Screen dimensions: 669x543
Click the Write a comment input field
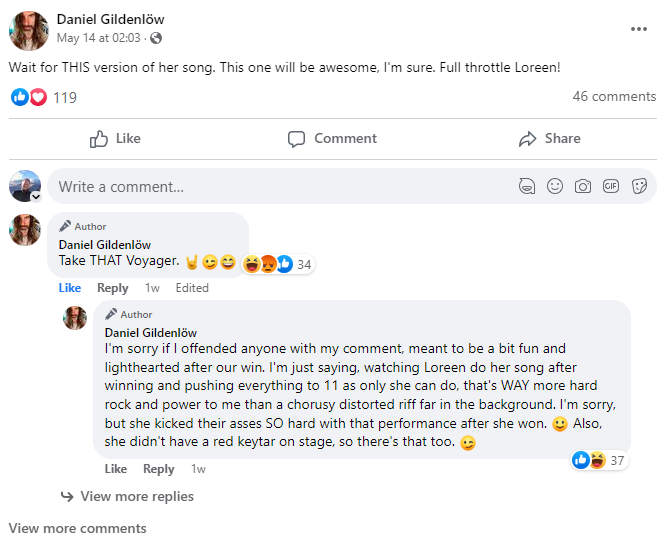280,186
